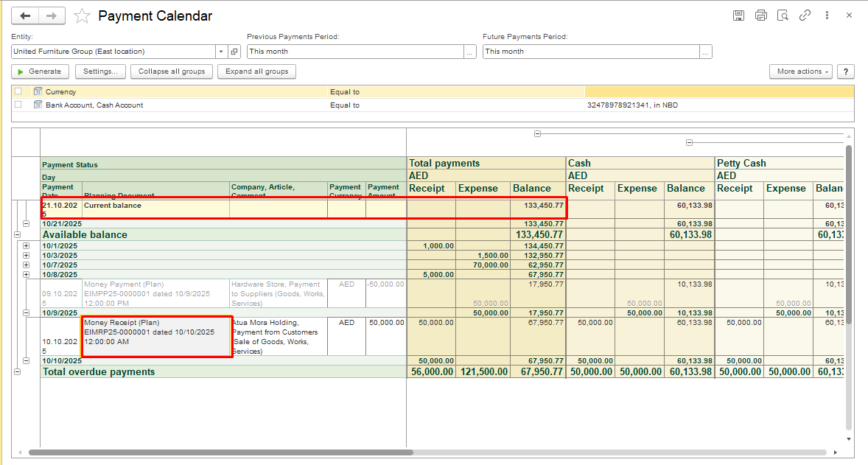Click the forward navigation arrow
Viewport: 868px width, 465px height.
coord(52,15)
